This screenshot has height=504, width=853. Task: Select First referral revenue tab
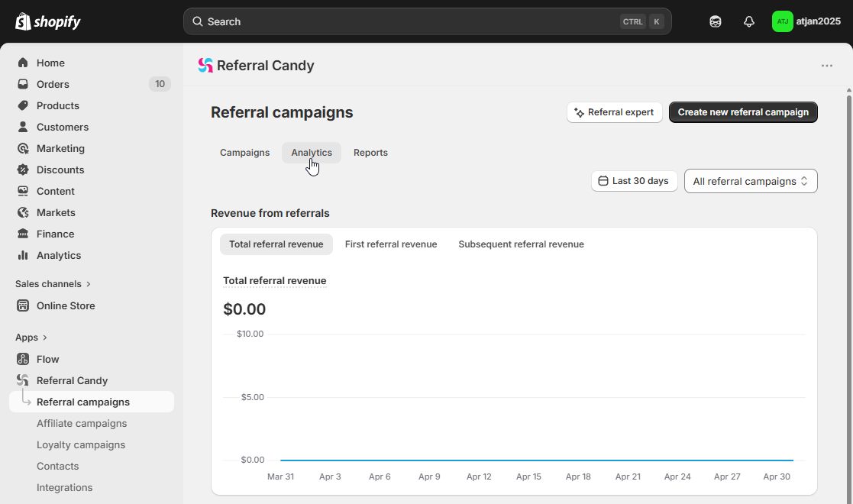click(x=390, y=244)
